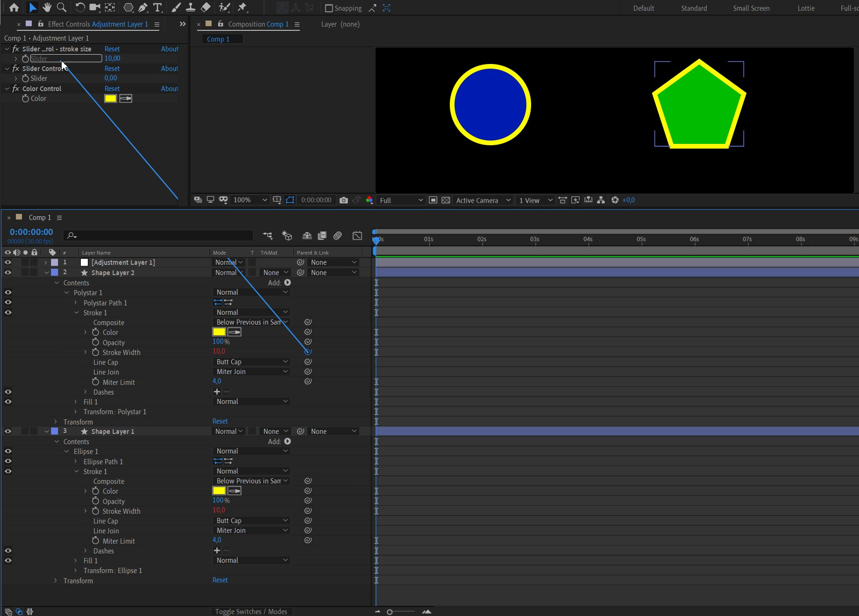Click Toggle Switches / Modes button

[251, 611]
